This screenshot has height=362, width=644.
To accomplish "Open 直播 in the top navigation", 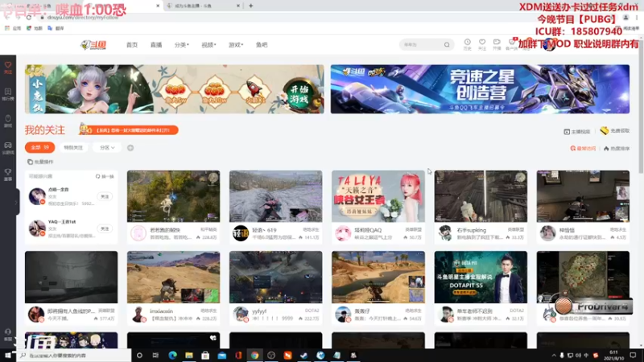I will 156,45.
